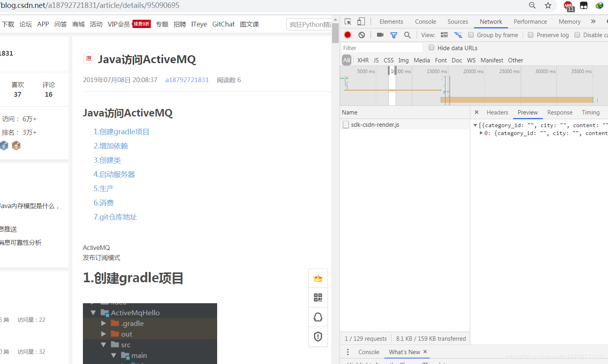608x364 pixels.
Task: Close the What's New drawer tab
Action: pos(425,351)
